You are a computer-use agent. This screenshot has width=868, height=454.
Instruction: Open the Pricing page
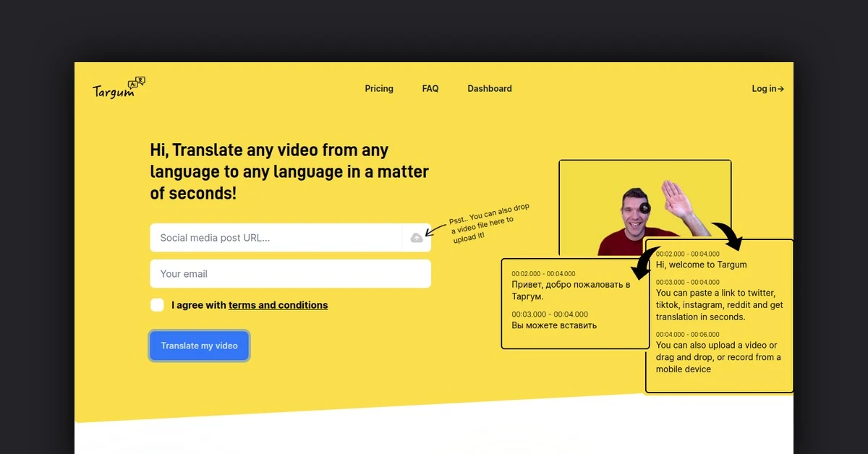click(x=379, y=89)
